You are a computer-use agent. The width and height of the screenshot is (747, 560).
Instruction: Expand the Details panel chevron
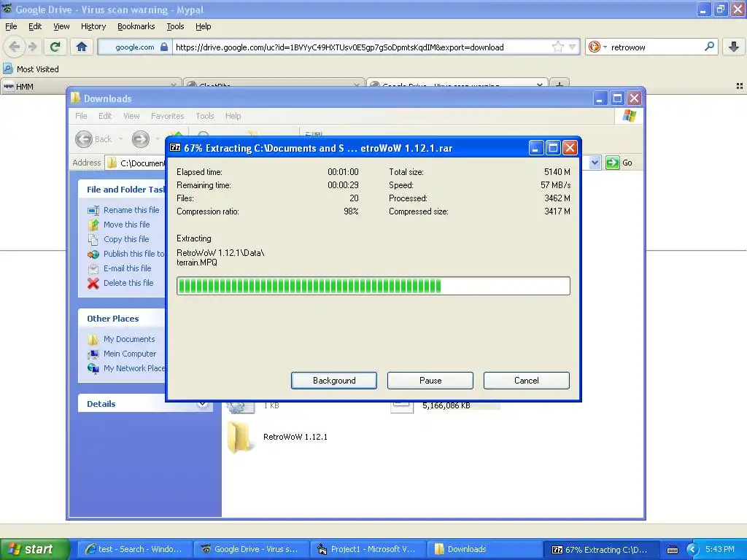pyautogui.click(x=202, y=404)
